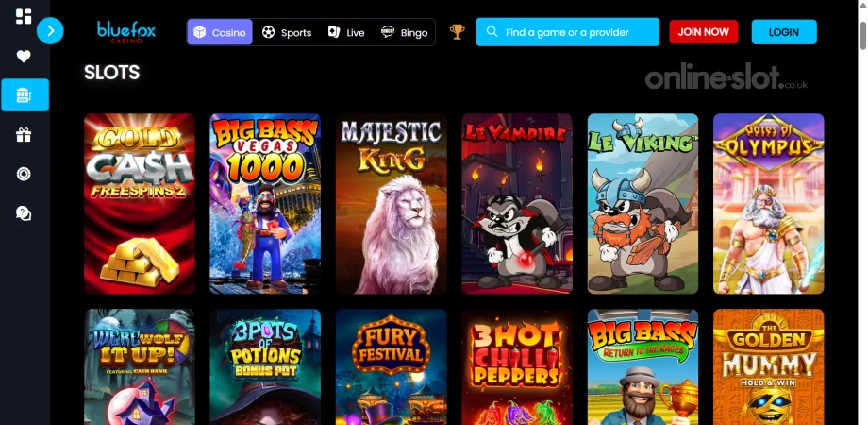The image size is (868, 425).
Task: Click the LOGIN button
Action: (784, 31)
